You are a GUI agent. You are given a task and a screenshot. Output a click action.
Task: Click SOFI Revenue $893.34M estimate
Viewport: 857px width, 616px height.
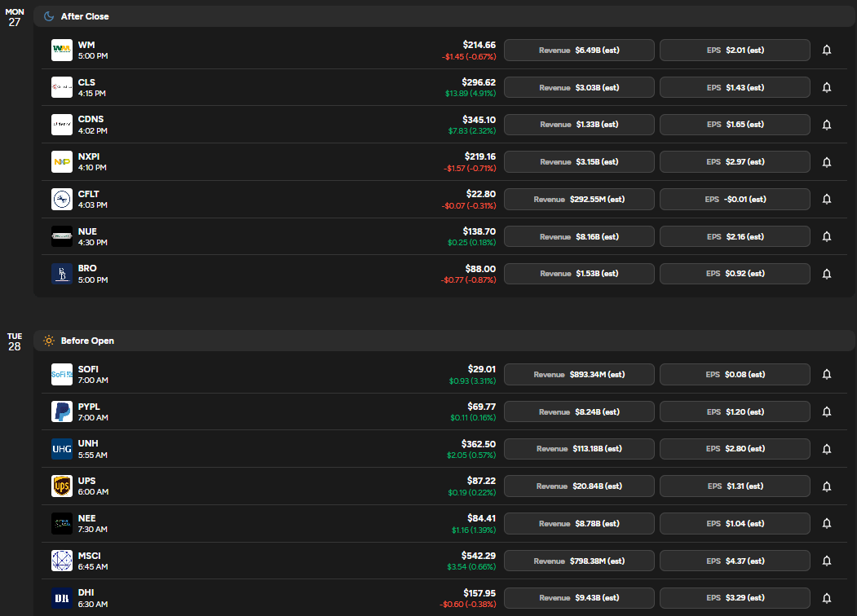pos(579,375)
